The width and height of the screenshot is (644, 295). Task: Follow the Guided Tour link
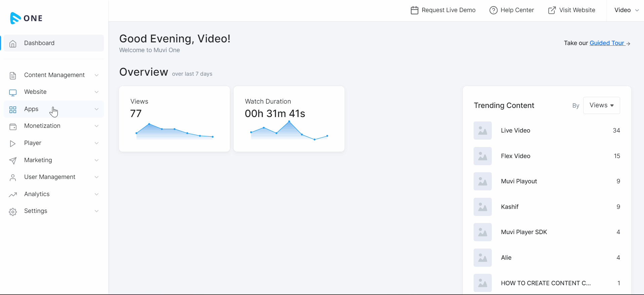pos(607,43)
